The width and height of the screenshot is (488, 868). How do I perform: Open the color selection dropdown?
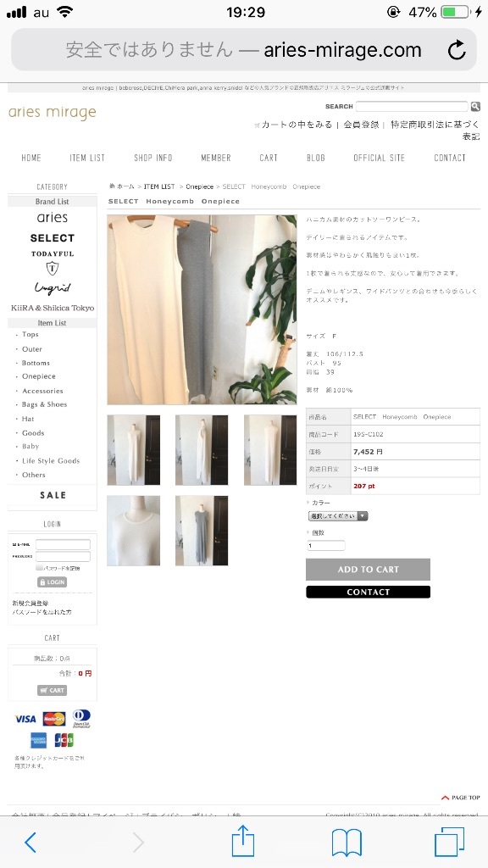click(x=337, y=516)
